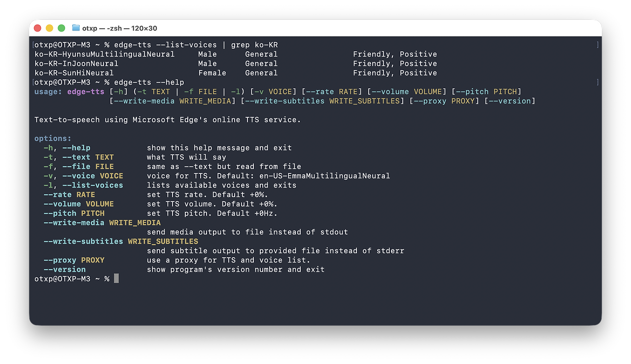631x364 pixels.
Task: Click the '--version' option in options list
Action: click(65, 269)
